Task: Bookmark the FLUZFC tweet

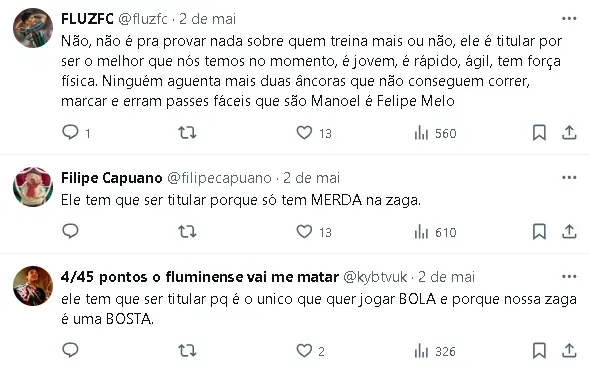Action: [x=539, y=133]
